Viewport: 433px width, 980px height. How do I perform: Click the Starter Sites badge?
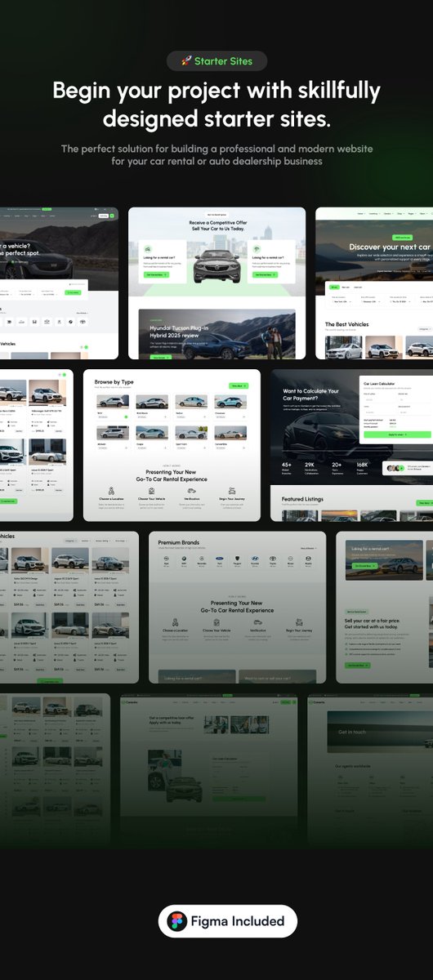[216, 61]
